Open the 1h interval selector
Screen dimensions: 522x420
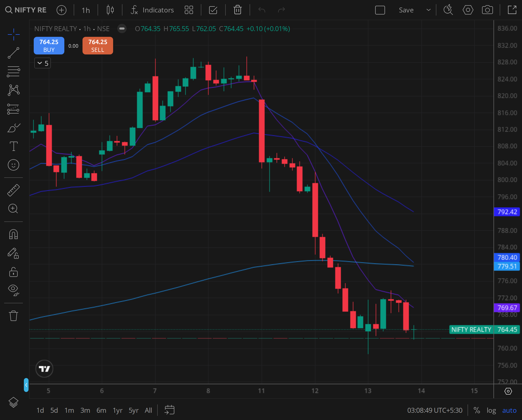click(x=86, y=10)
